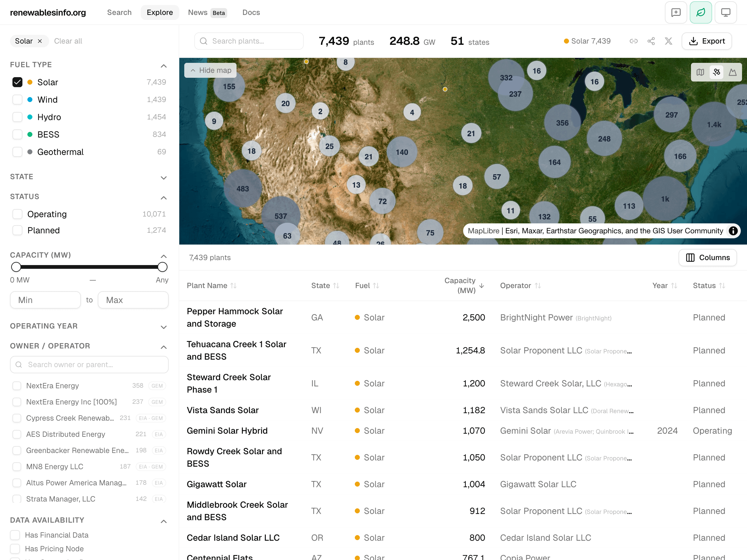This screenshot has height=560, width=747.
Task: Open the Docs page
Action: [251, 12]
